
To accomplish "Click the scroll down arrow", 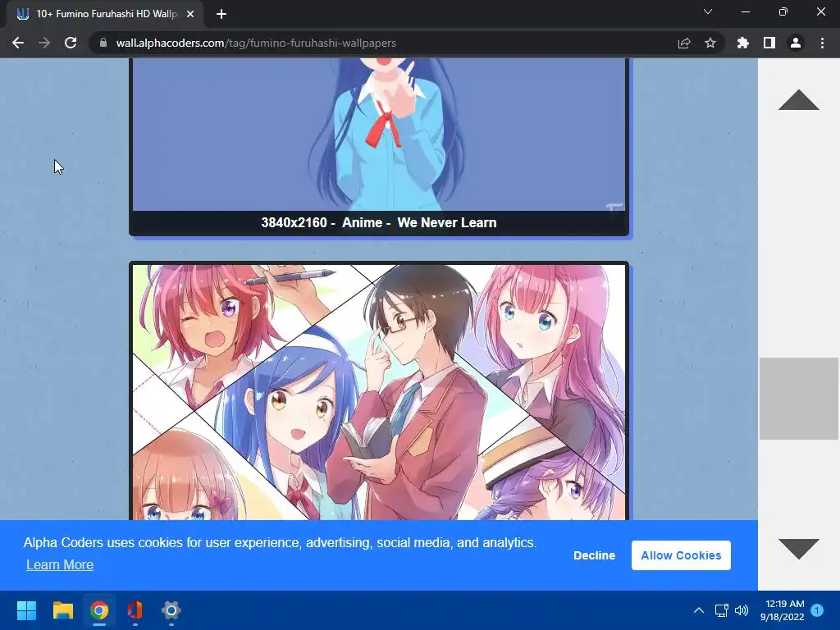I will tap(799, 549).
